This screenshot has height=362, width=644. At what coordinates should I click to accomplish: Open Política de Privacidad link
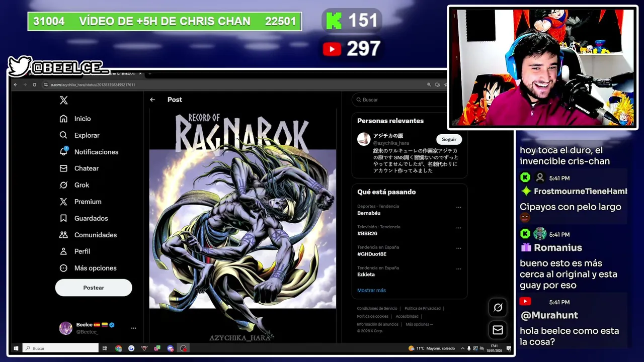click(423, 308)
